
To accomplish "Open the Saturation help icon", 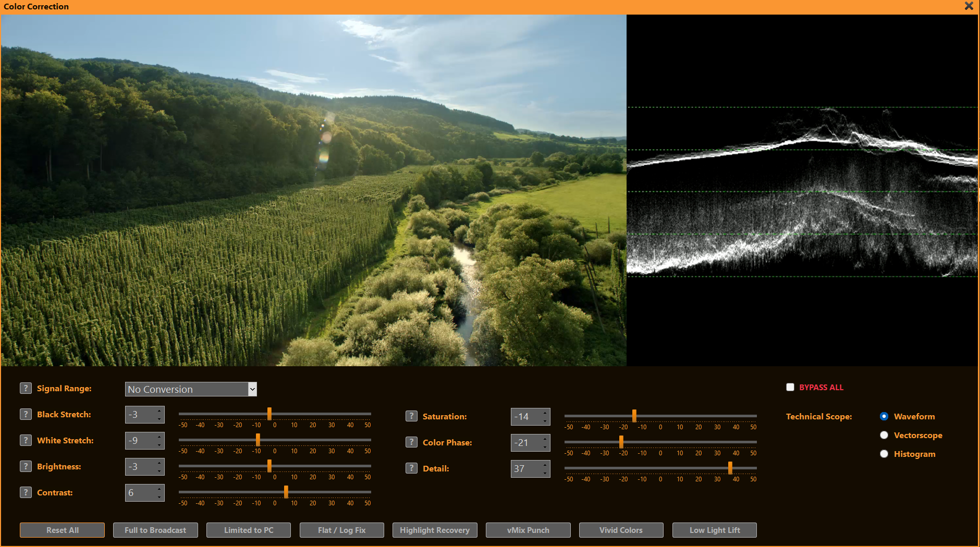I will pos(411,416).
